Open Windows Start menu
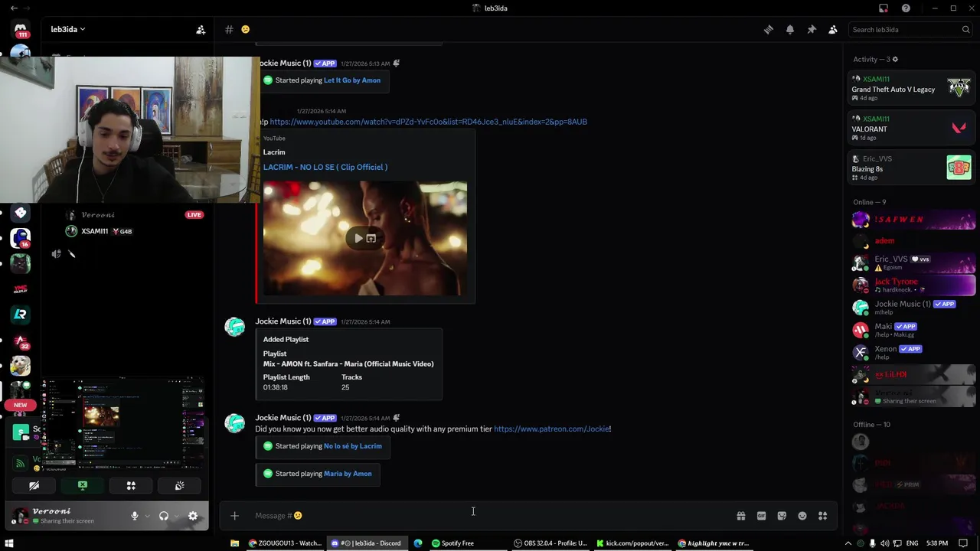This screenshot has height=551, width=980. click(9, 543)
